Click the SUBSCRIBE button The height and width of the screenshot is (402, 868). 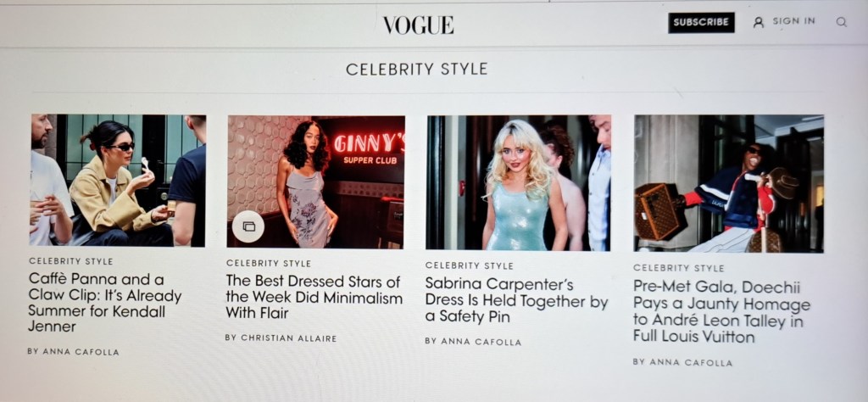tap(701, 23)
